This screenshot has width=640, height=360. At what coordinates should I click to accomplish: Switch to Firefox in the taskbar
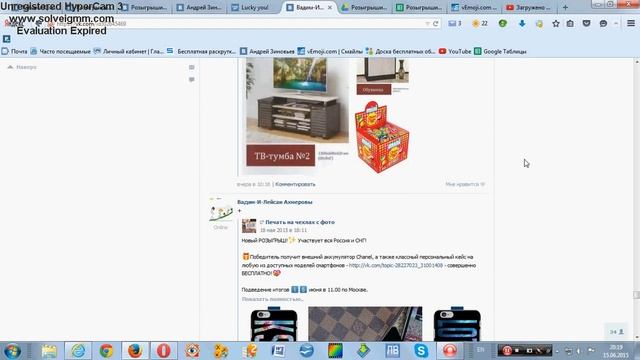click(x=135, y=351)
